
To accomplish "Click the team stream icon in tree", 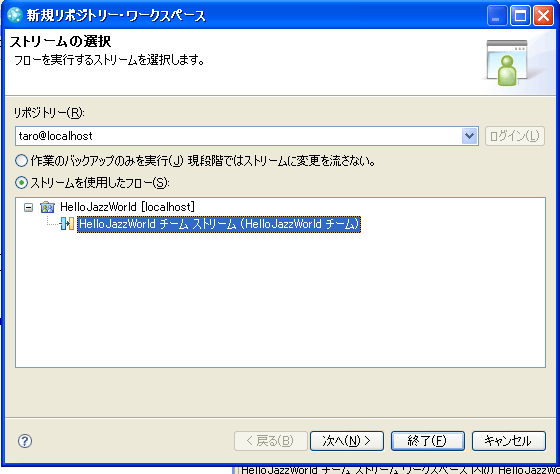I will pos(67,224).
